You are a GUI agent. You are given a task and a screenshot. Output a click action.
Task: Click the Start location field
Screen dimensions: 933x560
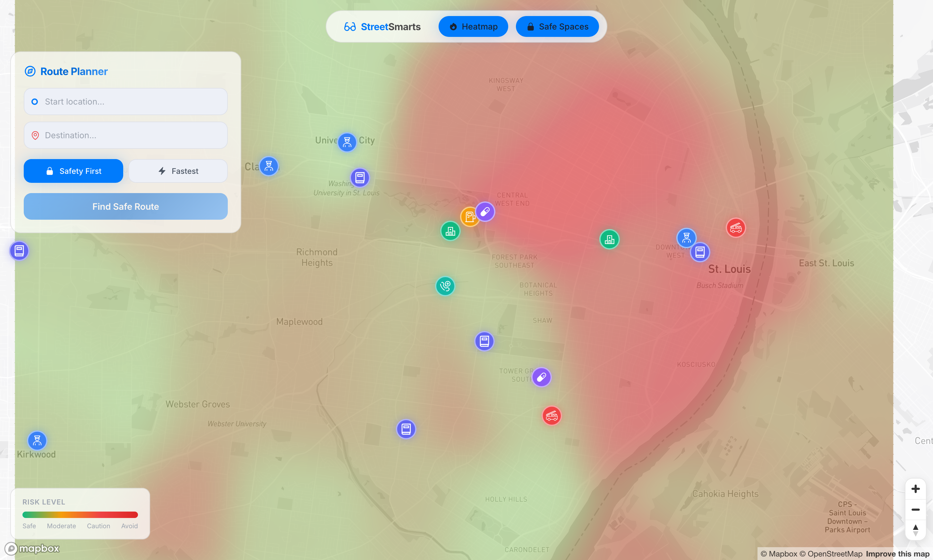click(126, 101)
